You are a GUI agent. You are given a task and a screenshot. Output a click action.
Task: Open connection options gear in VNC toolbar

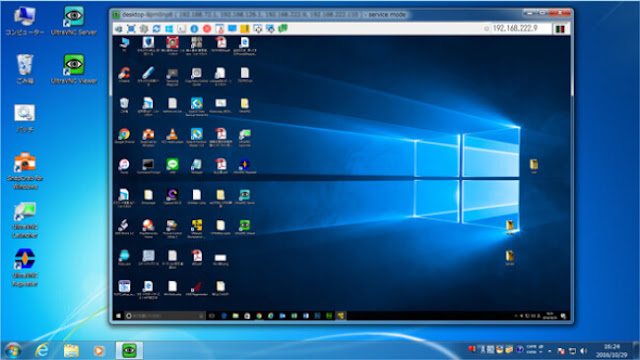[x=144, y=29]
